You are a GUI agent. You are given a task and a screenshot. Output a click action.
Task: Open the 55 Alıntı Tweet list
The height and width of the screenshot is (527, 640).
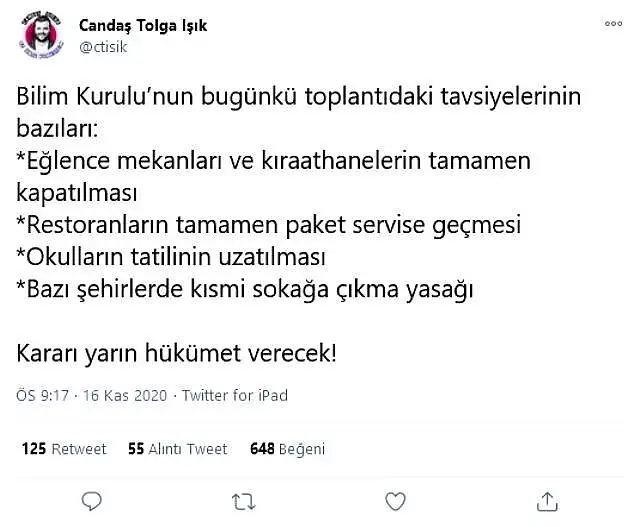(178, 449)
